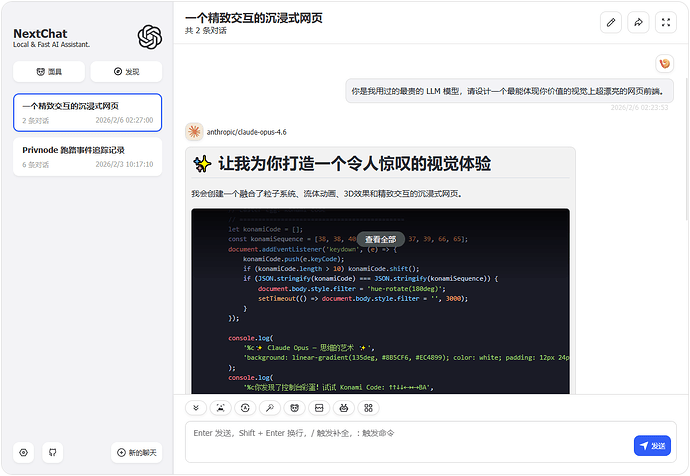Click the user message bubble about the LLM 模型
690x476 pixels.
509,91
